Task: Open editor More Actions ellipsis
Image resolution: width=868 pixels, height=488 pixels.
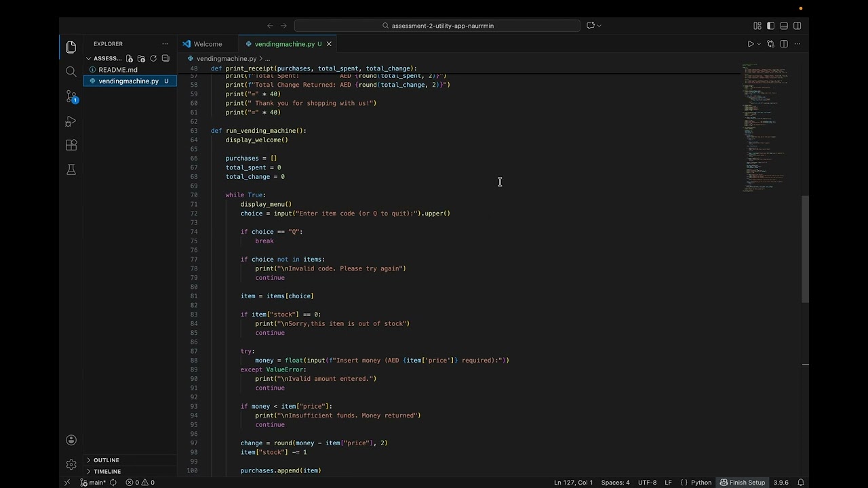Action: click(x=797, y=44)
